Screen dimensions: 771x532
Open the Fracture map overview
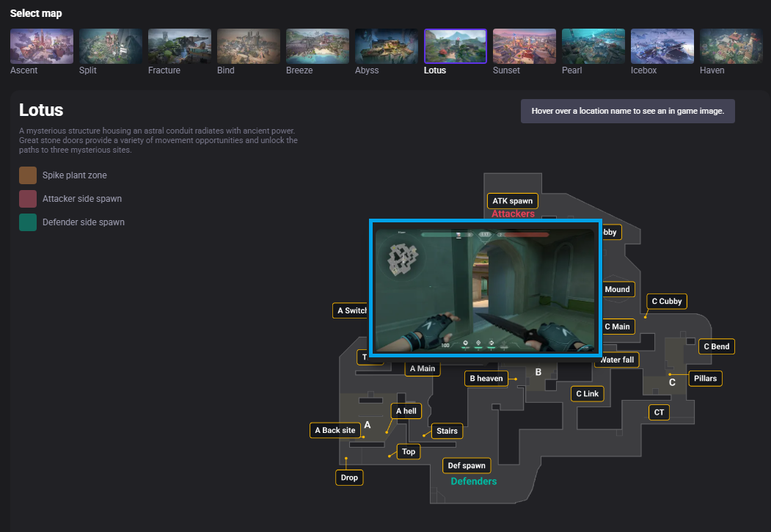coord(179,45)
